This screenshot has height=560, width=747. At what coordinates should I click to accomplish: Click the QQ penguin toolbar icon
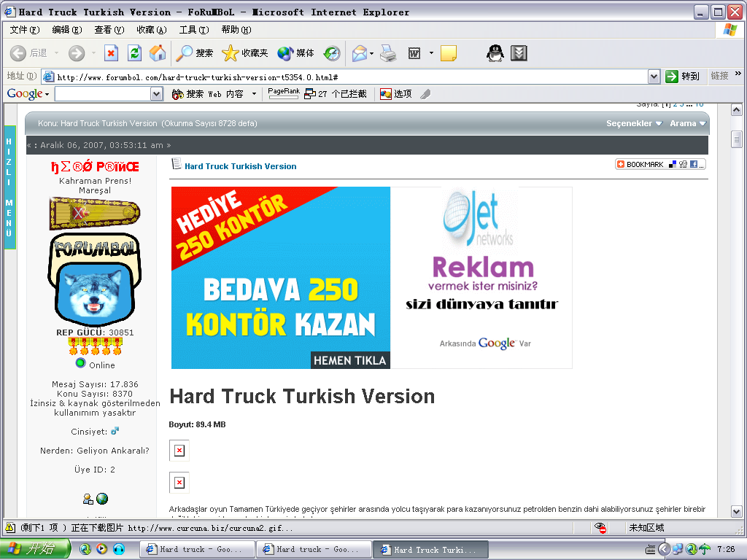pos(495,52)
